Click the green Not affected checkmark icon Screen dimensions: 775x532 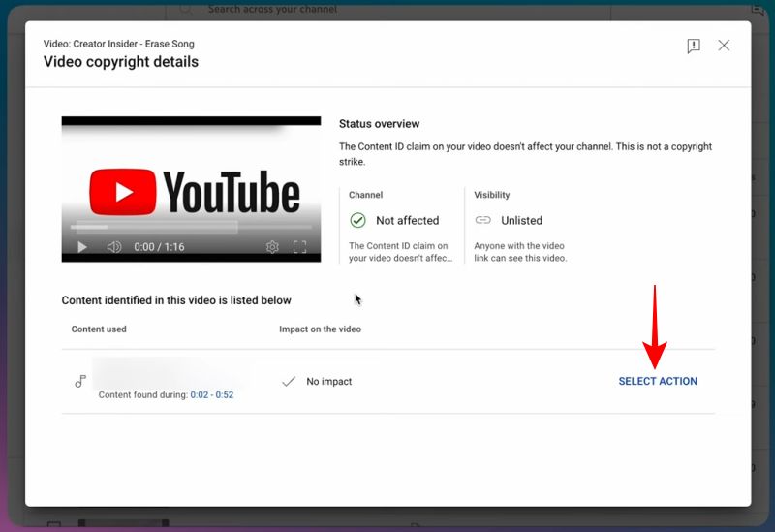pos(358,220)
